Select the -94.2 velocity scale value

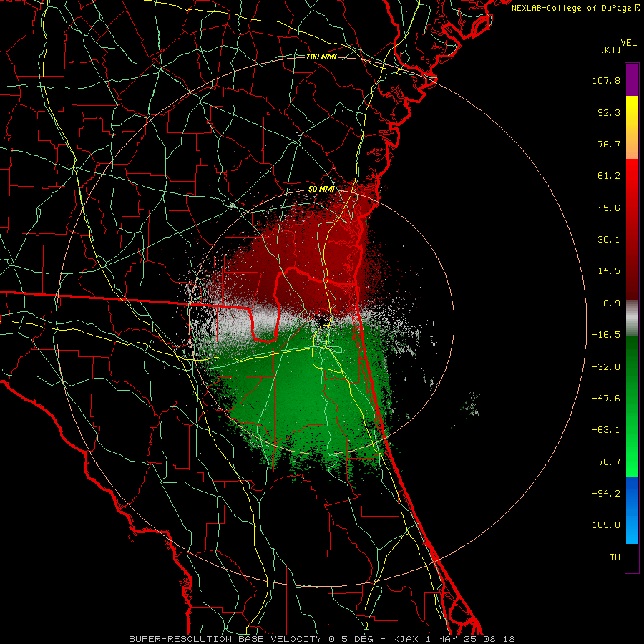(606, 494)
